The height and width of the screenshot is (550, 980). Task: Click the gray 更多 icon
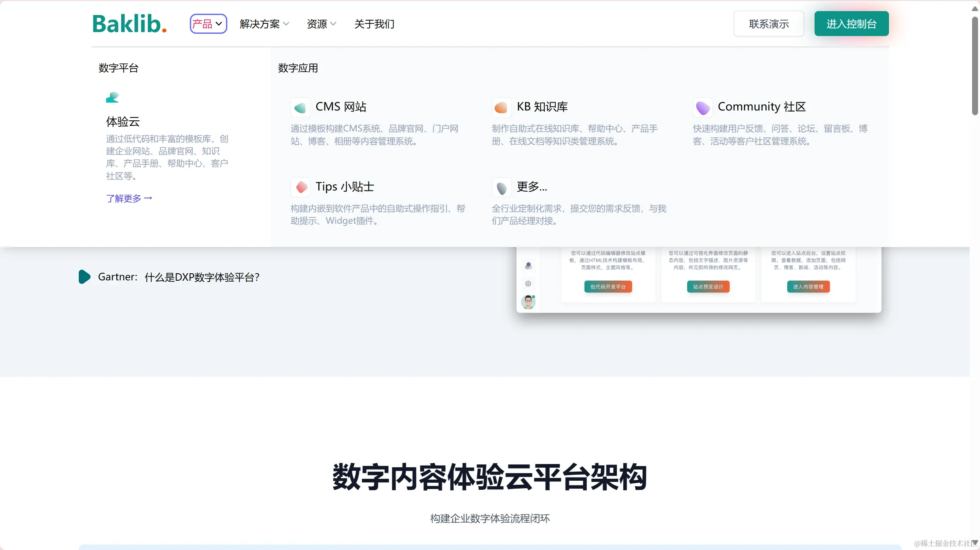[x=501, y=187]
